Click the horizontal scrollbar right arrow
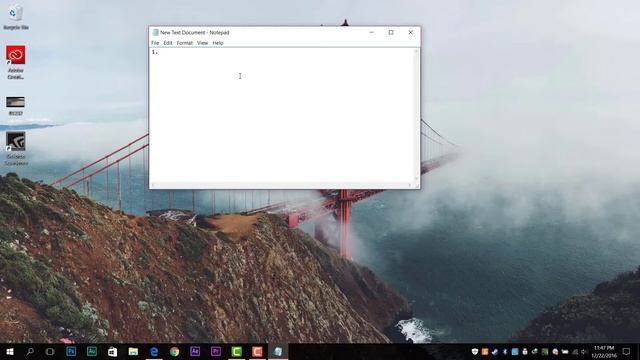Image resolution: width=640 pixels, height=360 pixels. coord(410,186)
